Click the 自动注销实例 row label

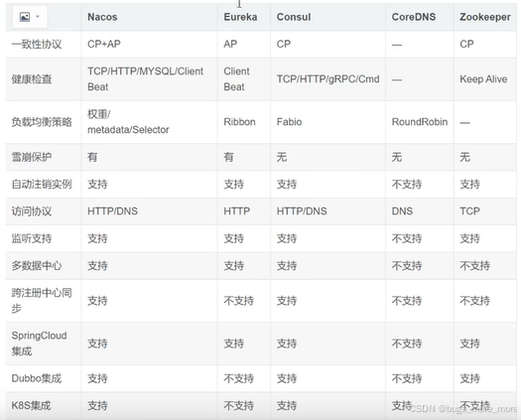[42, 185]
